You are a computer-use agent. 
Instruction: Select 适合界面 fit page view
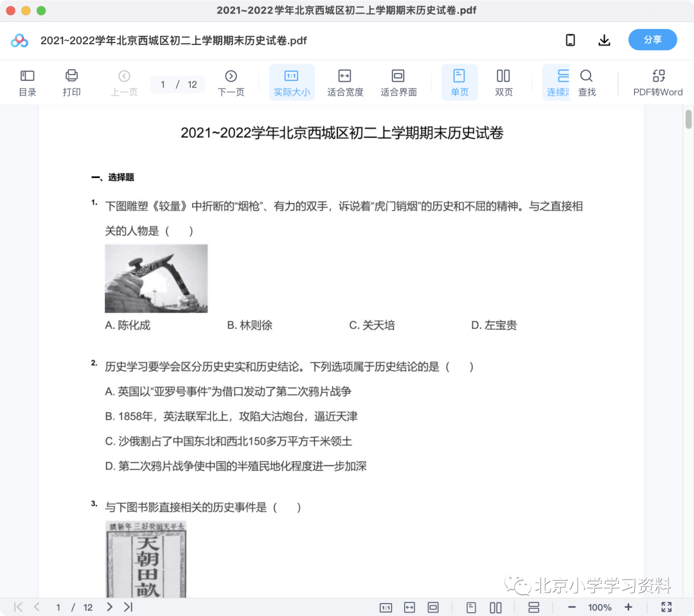399,83
